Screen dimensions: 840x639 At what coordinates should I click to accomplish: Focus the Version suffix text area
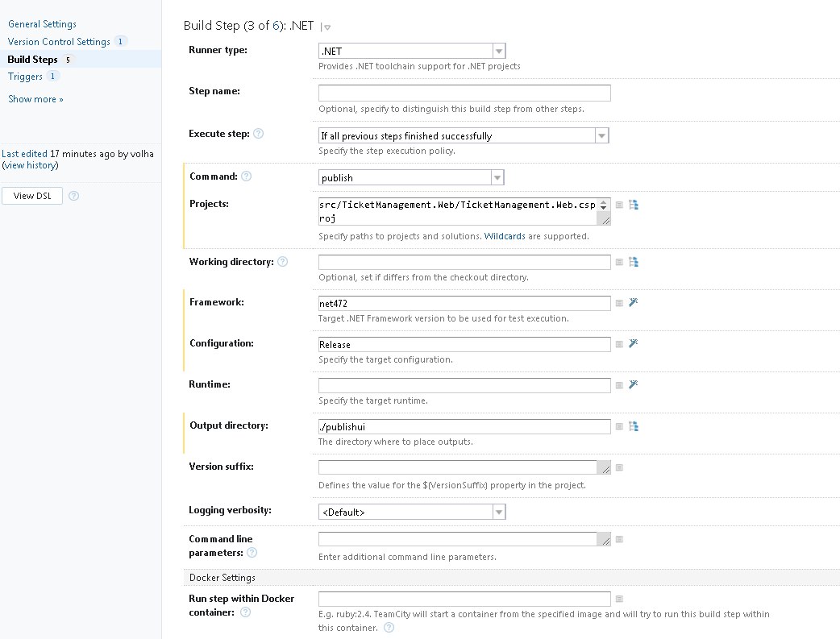coord(464,467)
